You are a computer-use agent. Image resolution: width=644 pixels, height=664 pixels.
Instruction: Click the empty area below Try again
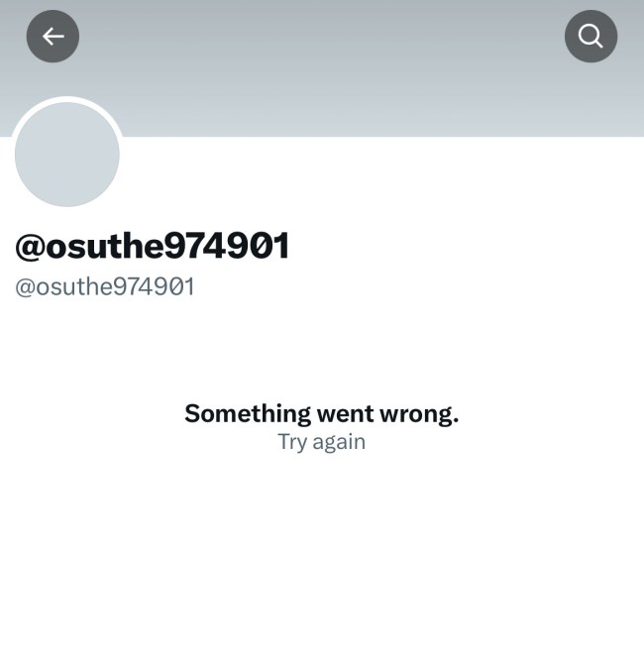(x=322, y=559)
